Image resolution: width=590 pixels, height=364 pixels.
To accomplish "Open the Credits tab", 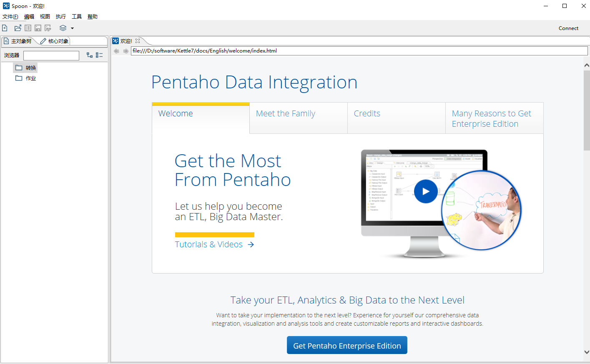I will coord(397,118).
